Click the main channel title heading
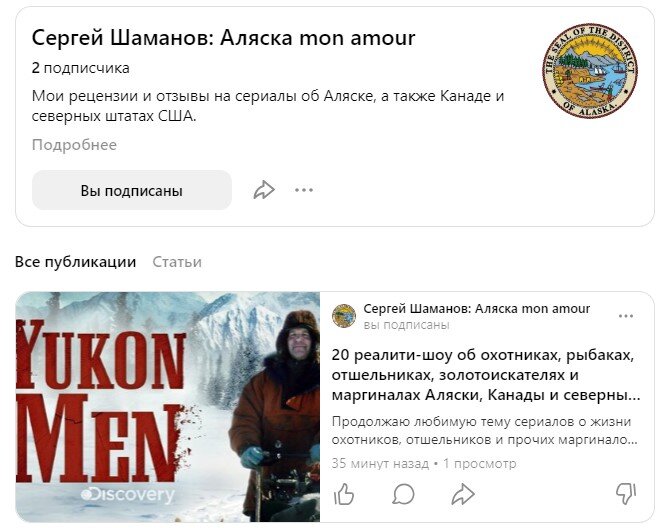Screen dimensions: 670x528 pyautogui.click(x=223, y=38)
